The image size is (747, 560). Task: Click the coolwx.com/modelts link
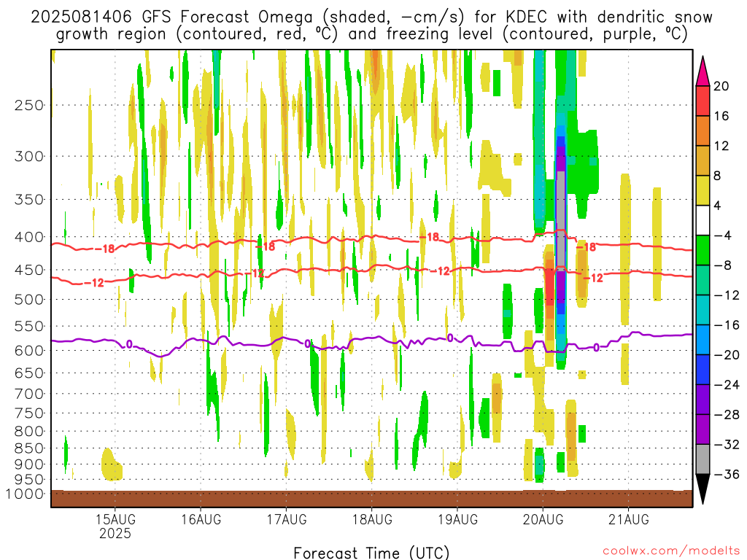tap(671, 551)
